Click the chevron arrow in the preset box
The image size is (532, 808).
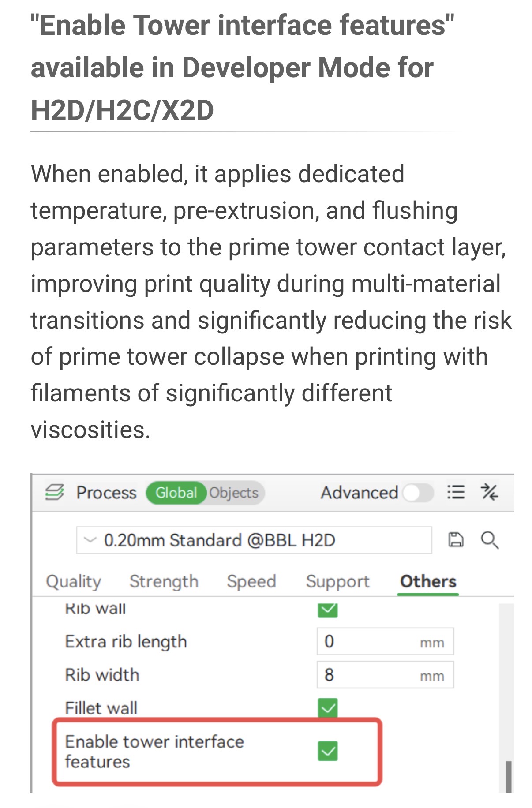[90, 540]
